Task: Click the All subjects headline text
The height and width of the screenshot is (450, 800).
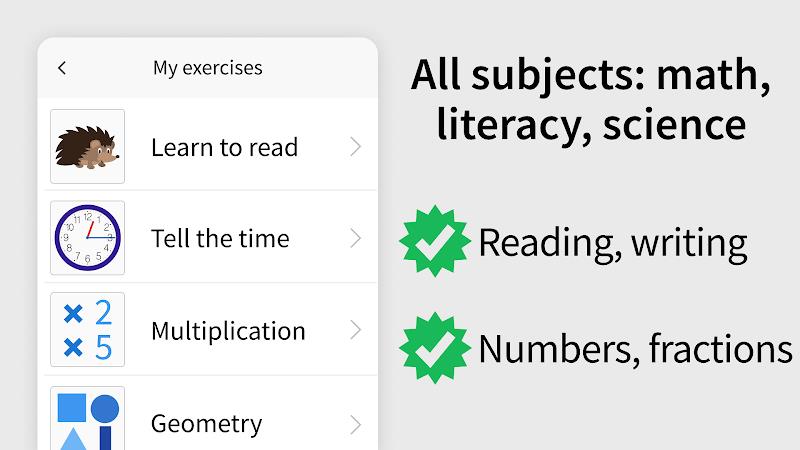Action: [x=591, y=76]
